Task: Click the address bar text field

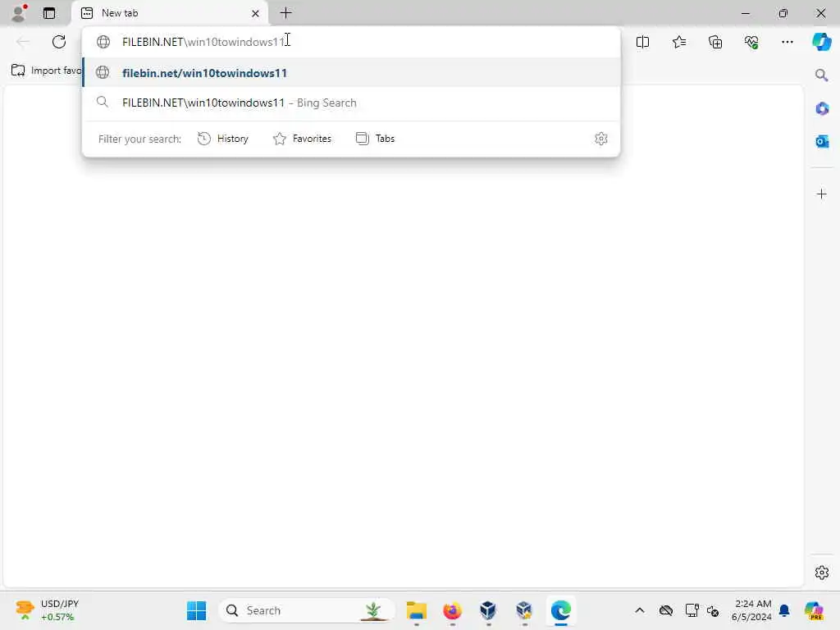Action: point(351,42)
